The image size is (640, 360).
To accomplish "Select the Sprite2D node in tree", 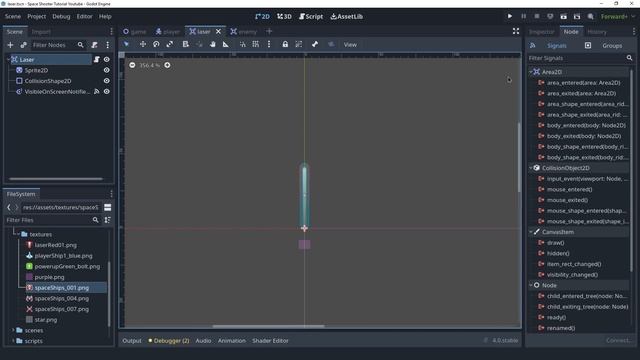I will 36,70.
